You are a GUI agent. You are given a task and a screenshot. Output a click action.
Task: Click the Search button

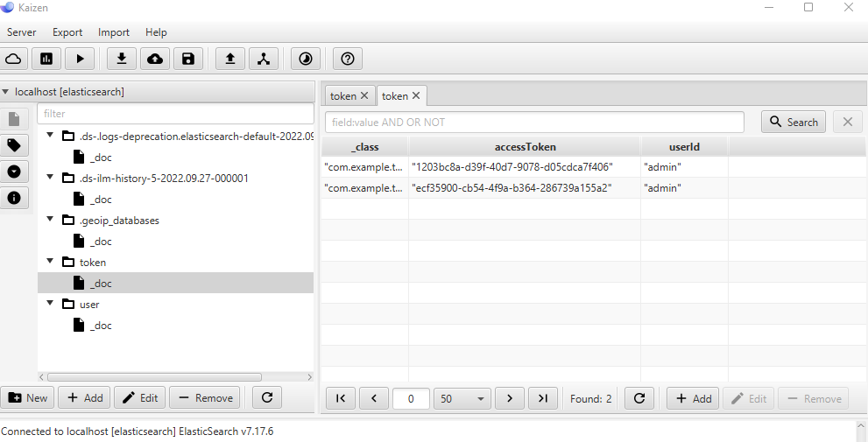pos(794,122)
